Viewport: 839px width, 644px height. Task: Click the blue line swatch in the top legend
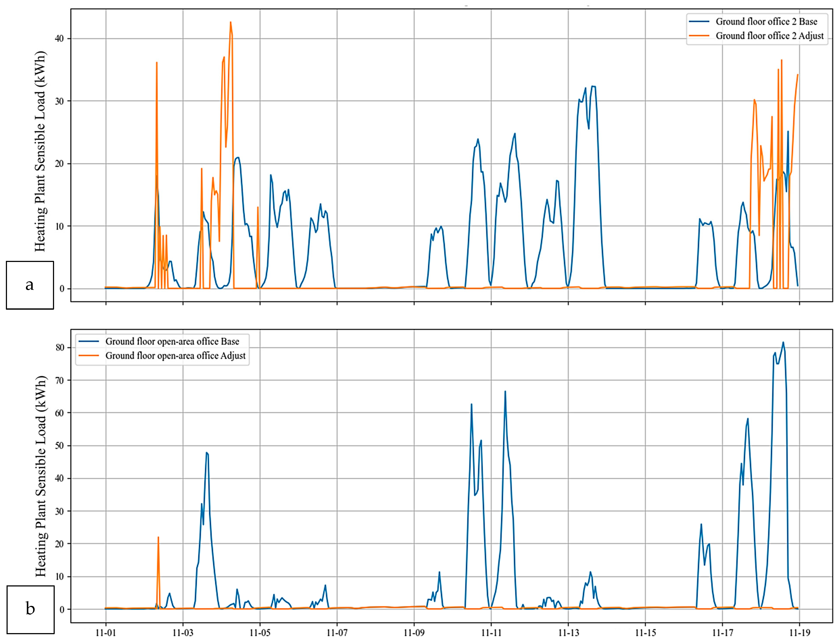coord(699,21)
